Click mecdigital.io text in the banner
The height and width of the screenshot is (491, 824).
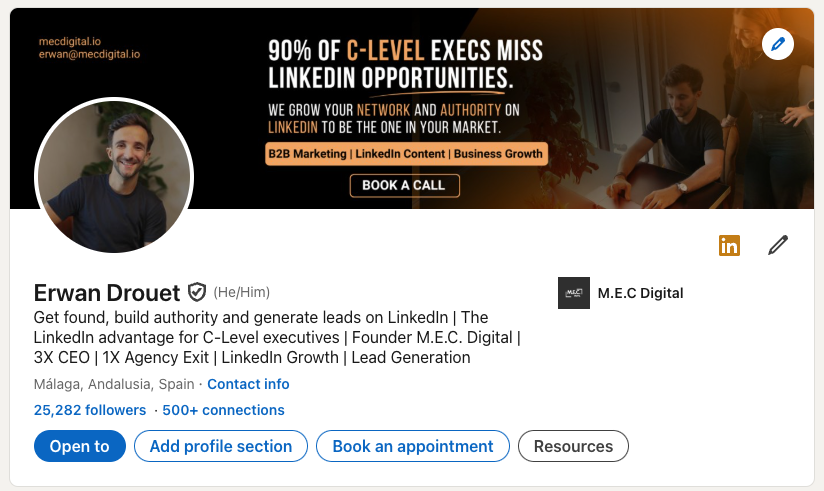tap(69, 41)
